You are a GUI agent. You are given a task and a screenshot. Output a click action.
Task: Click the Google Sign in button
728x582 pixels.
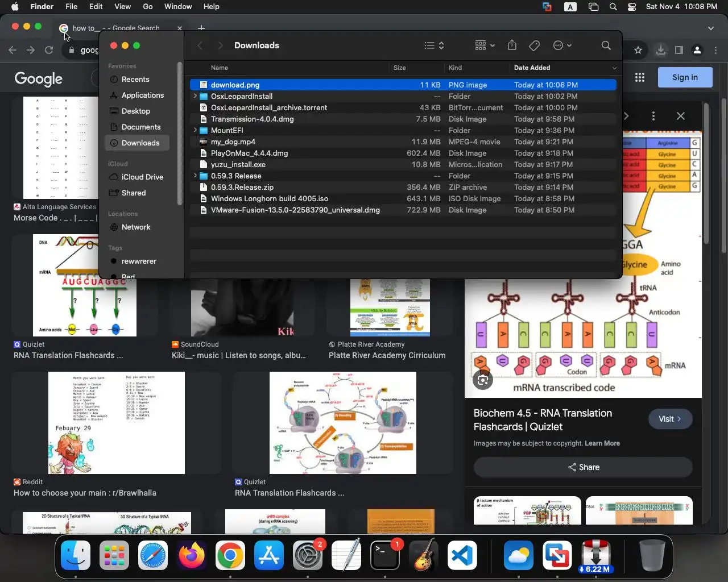pos(685,77)
